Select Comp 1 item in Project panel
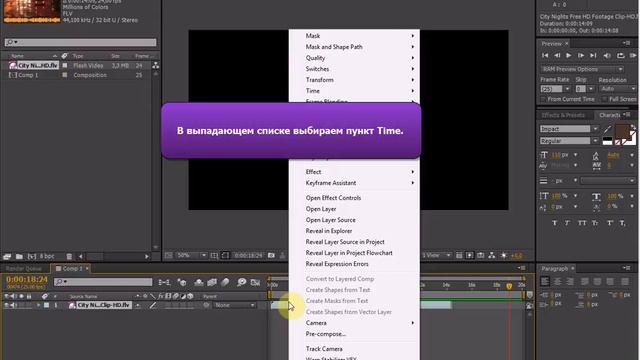 click(x=28, y=75)
